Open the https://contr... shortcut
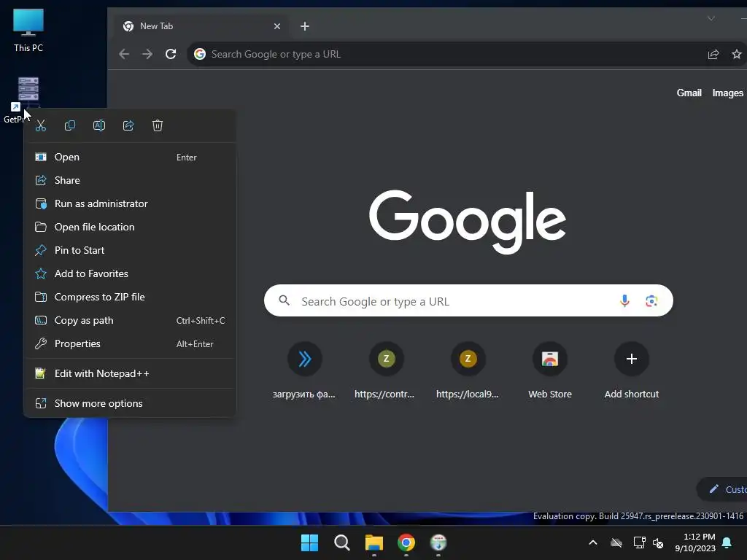Viewport: 747px width, 560px height. point(386,370)
